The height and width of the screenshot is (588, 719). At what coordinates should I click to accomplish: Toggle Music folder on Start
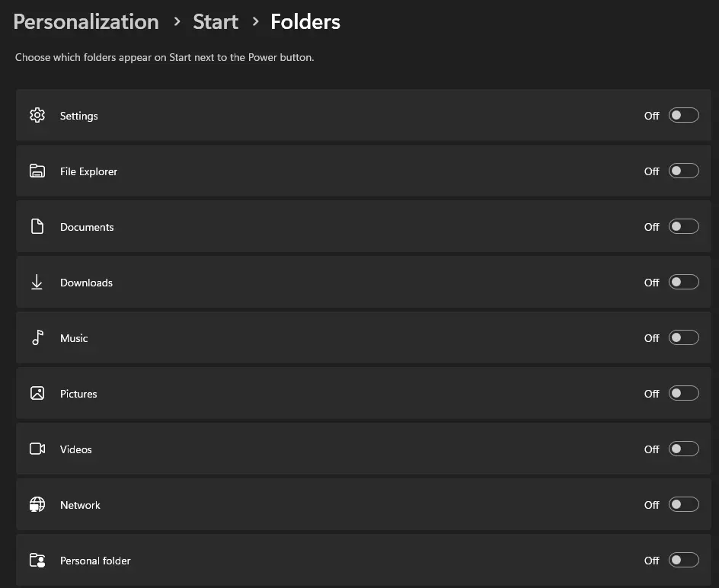pos(683,337)
